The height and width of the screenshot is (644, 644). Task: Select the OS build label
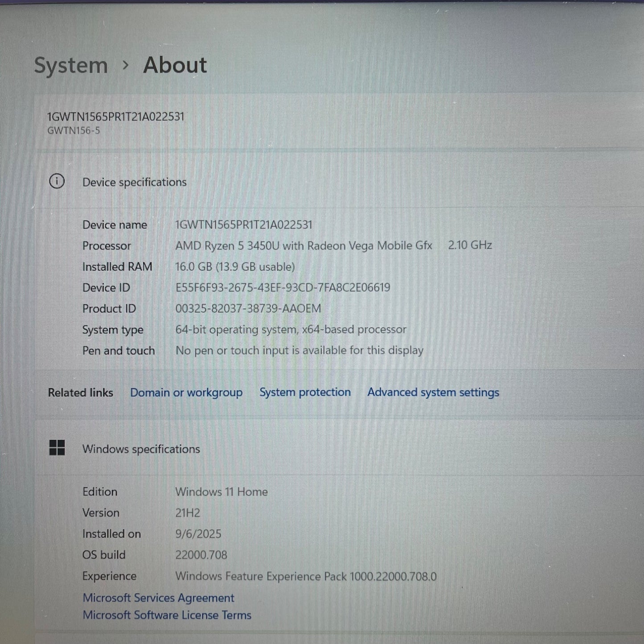click(x=104, y=555)
